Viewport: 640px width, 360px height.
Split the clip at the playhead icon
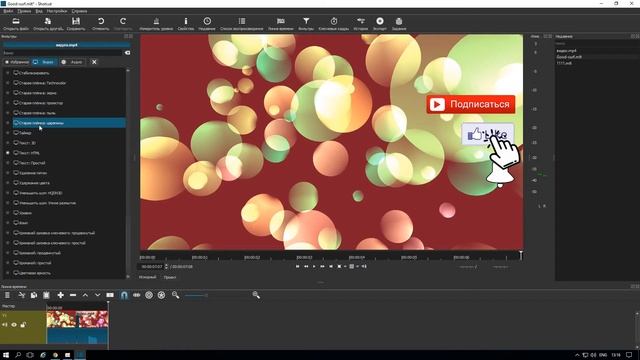click(x=110, y=295)
